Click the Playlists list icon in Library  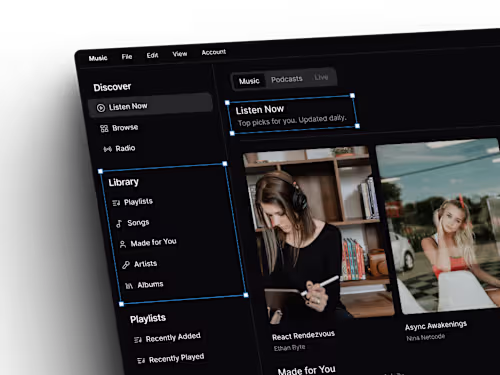tap(116, 203)
